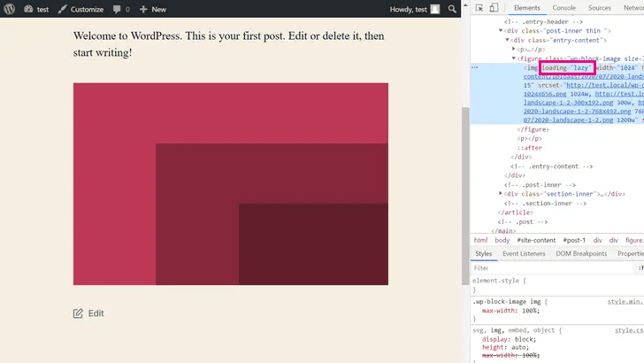Collapse the entry-content div node
The image size is (644, 363).
click(507, 40)
